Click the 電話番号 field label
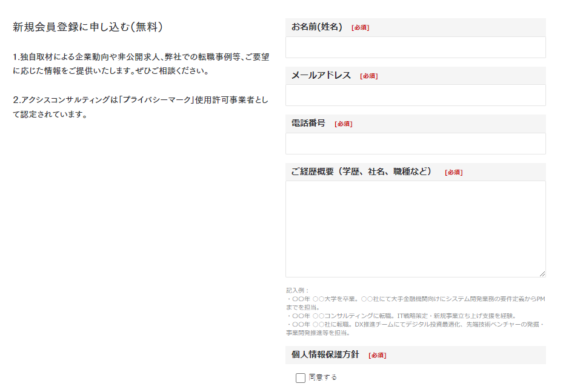This screenshot has height=392, width=563. tap(308, 124)
